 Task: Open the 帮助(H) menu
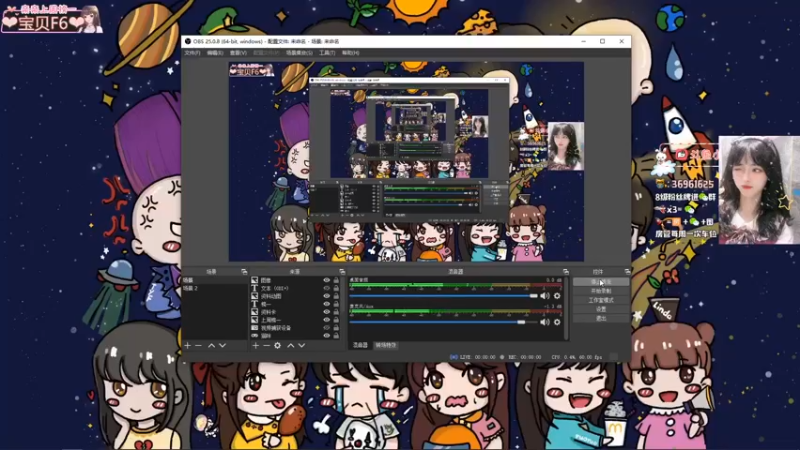click(351, 53)
